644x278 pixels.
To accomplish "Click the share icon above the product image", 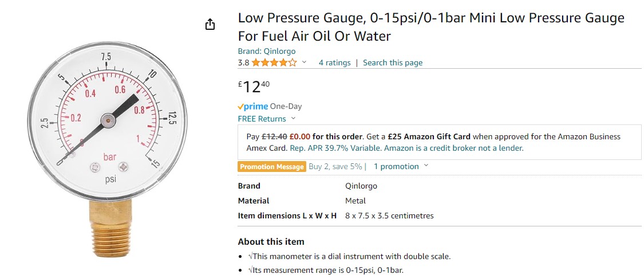I will coord(210,24).
